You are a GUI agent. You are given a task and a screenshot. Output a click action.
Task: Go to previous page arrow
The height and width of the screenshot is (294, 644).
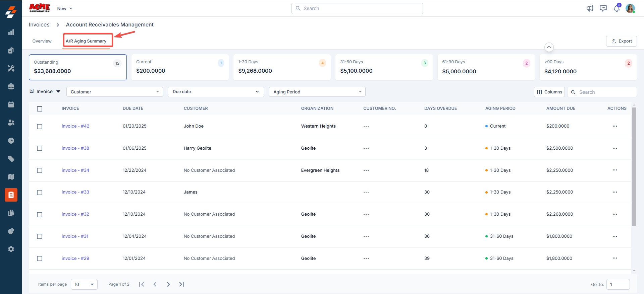pos(155,284)
